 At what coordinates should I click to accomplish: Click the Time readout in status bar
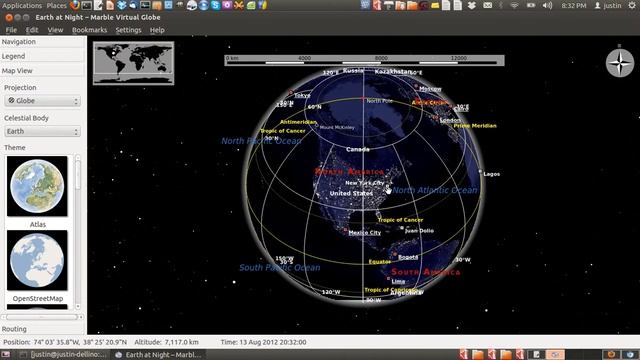pos(264,342)
